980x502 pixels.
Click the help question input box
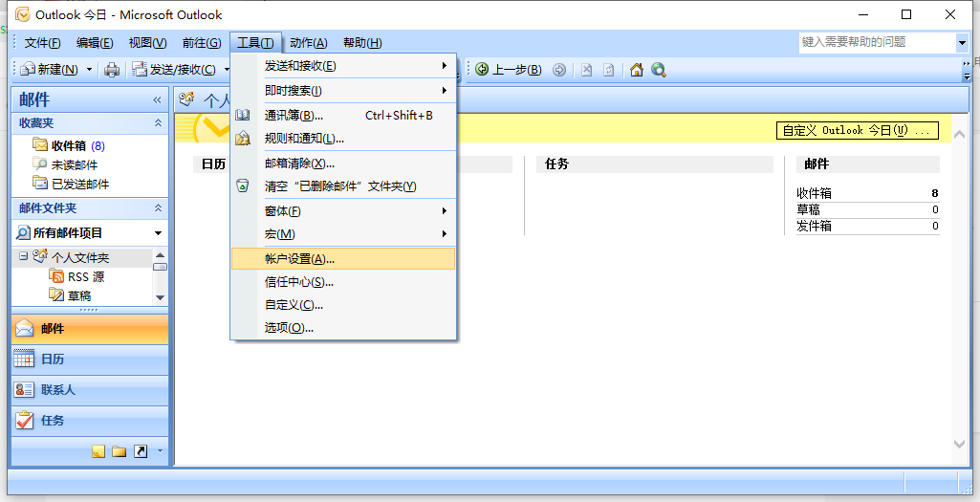tap(877, 42)
